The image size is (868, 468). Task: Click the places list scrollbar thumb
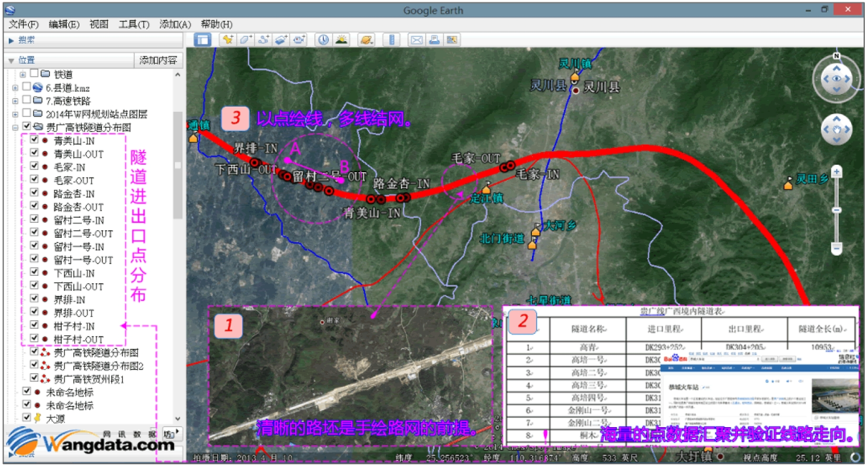[x=178, y=165]
